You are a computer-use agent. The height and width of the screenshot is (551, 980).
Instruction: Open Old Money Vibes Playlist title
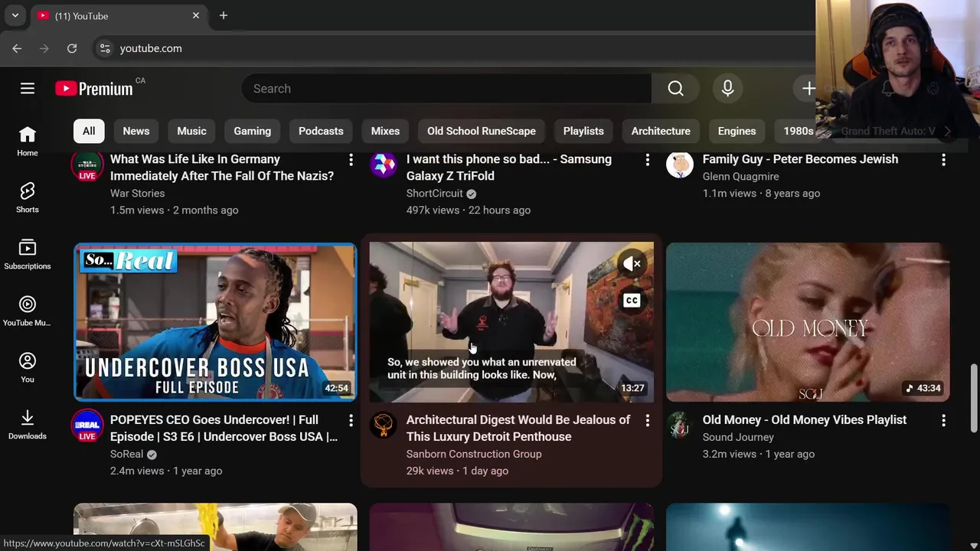805,419
